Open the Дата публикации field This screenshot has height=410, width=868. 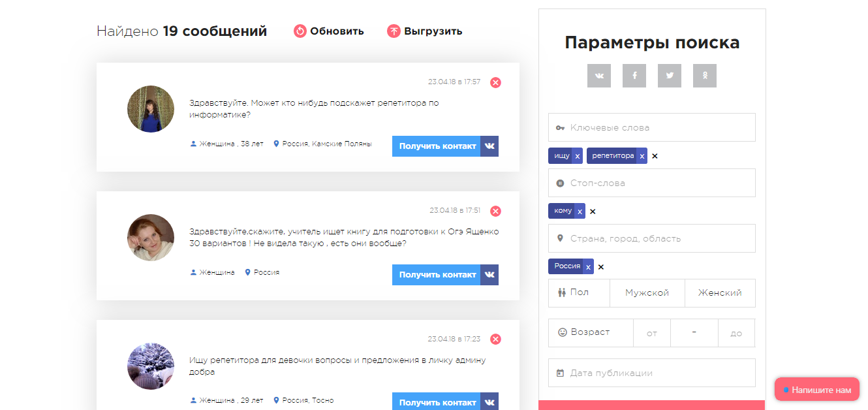pyautogui.click(x=651, y=372)
